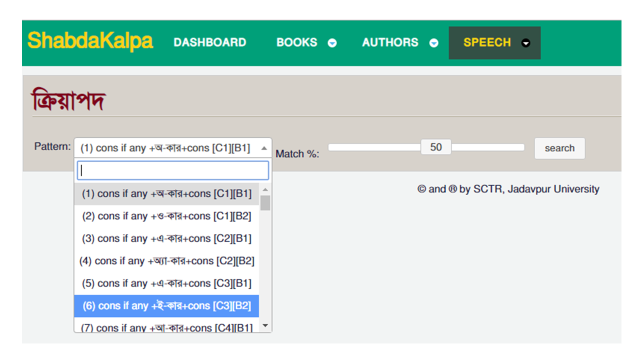The image size is (640, 360).
Task: Open the Books menu
Action: pyautogui.click(x=297, y=42)
